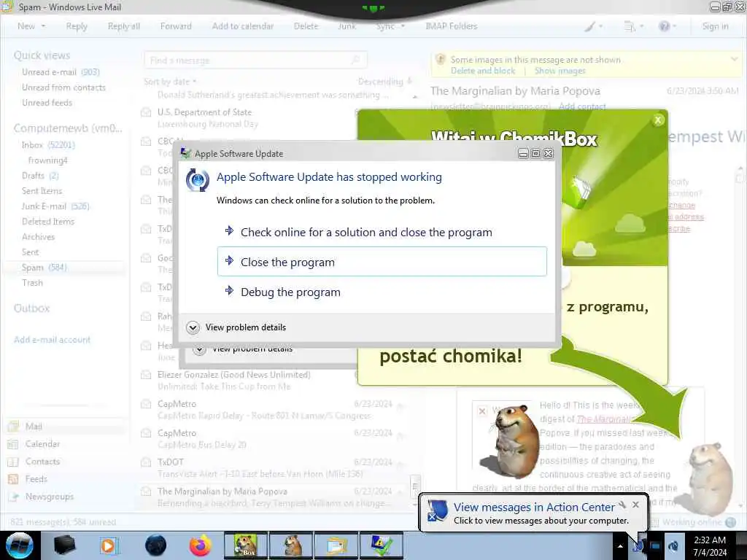Open CapMetro Rapid Delay message
747x560 pixels.
pos(273,410)
